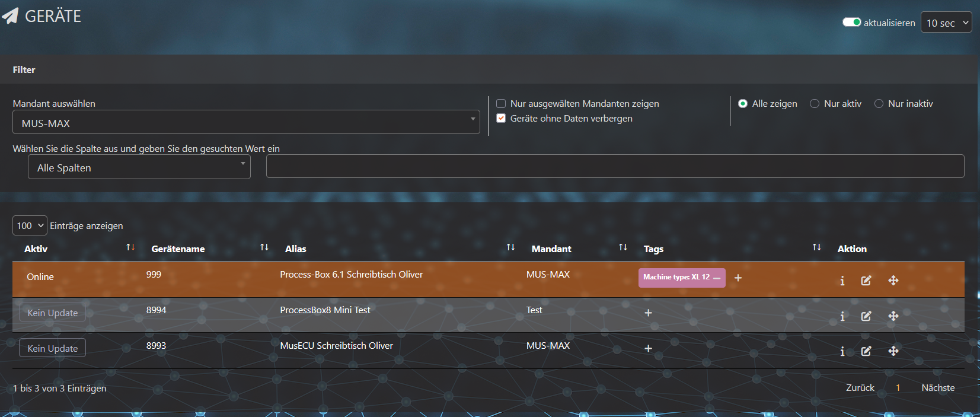Screen dimensions: 980x417
Task: Open edit icon for device 8993
Action: point(866,351)
